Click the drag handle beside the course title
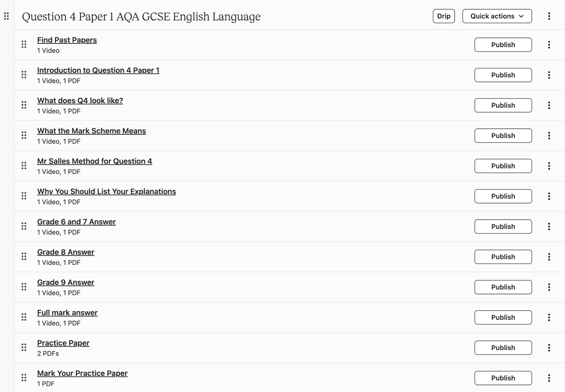The image size is (565, 392). tap(7, 16)
